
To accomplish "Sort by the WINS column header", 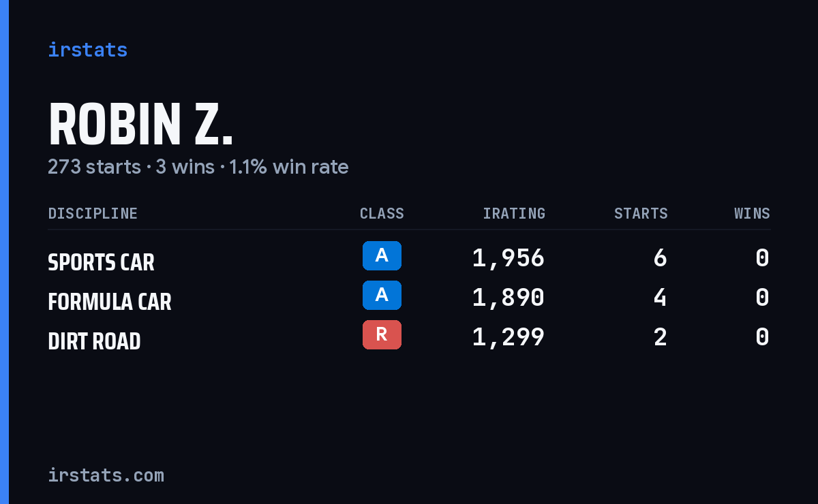I will tap(752, 213).
